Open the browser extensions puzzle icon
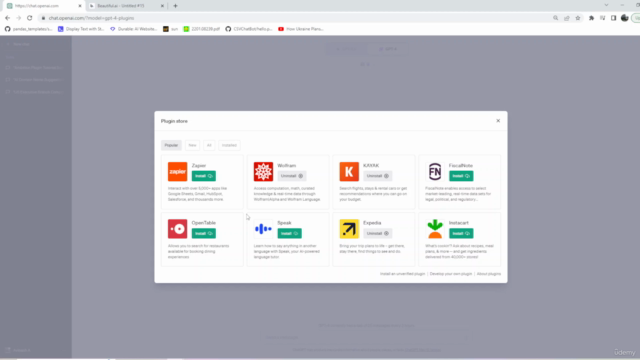 pyautogui.click(x=591, y=18)
